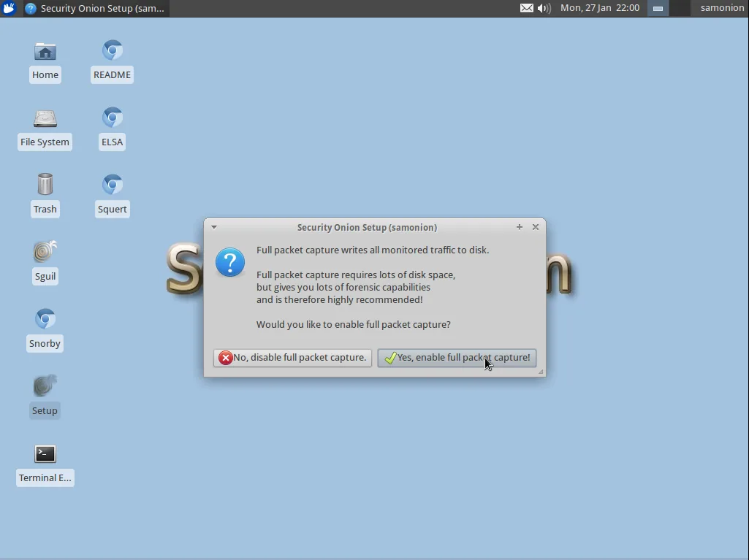Screen dimensions: 749x560
Task: Click the clock showing Mon, 27 Jan 22:00
Action: pos(600,8)
